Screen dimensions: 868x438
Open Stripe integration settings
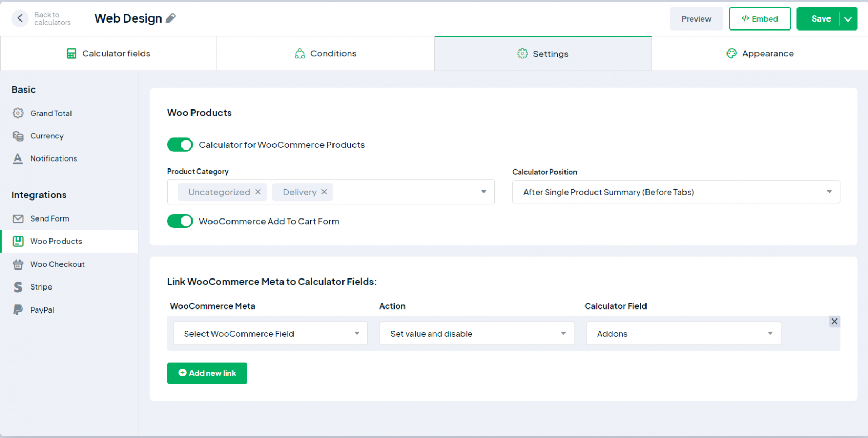(x=41, y=287)
